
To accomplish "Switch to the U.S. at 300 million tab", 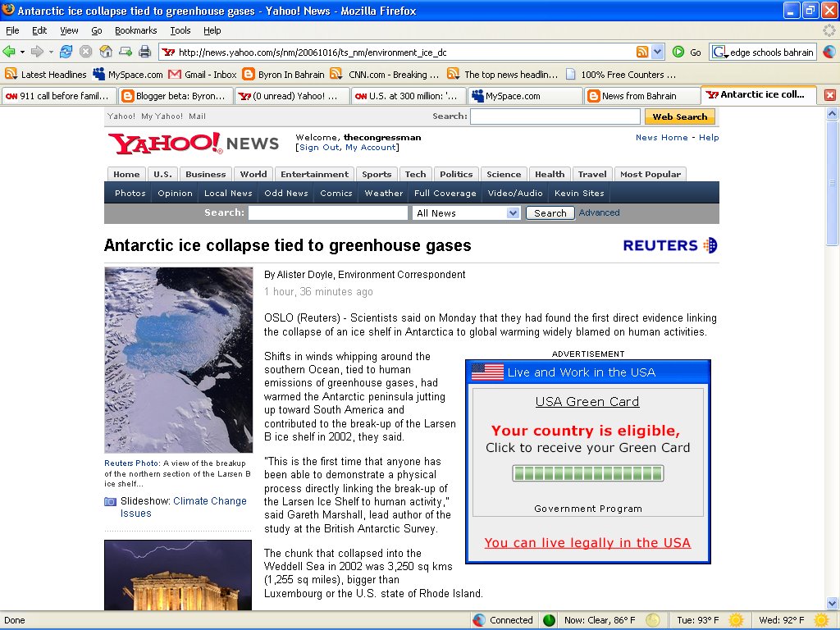I will [x=409, y=96].
